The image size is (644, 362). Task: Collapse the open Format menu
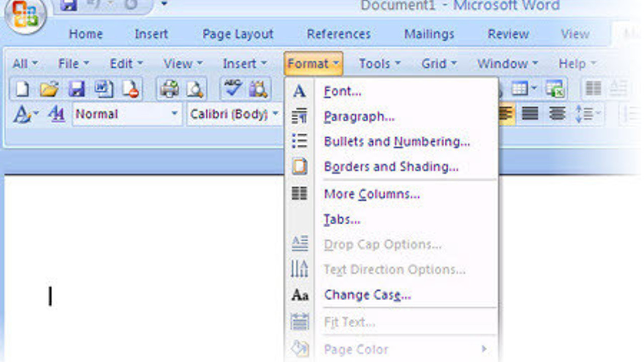point(313,64)
